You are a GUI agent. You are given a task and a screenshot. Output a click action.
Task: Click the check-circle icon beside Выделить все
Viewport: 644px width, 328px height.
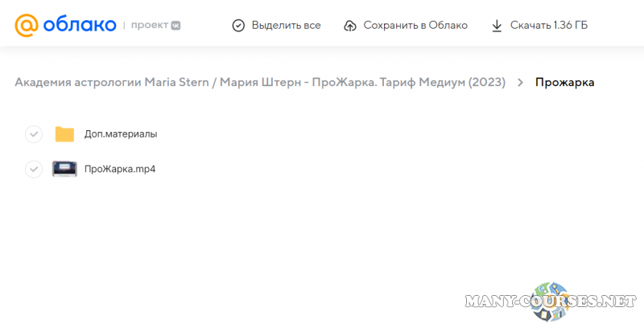click(238, 26)
